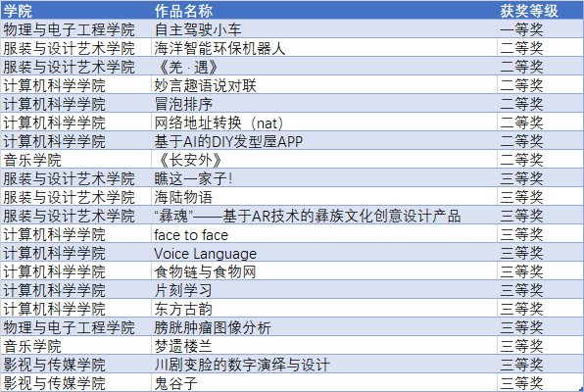Select the 一等奖 award cell
The width and height of the screenshot is (584, 392).
coord(540,28)
